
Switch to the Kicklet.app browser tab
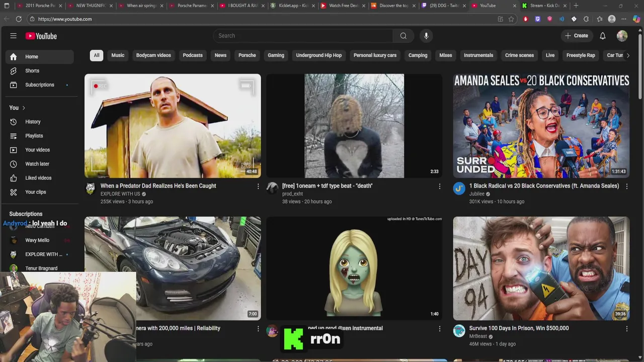point(293,6)
